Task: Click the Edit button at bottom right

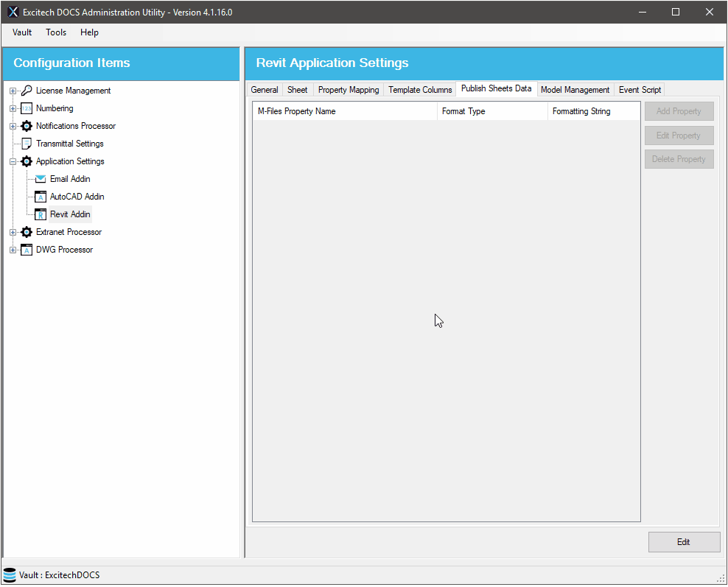Action: (684, 542)
